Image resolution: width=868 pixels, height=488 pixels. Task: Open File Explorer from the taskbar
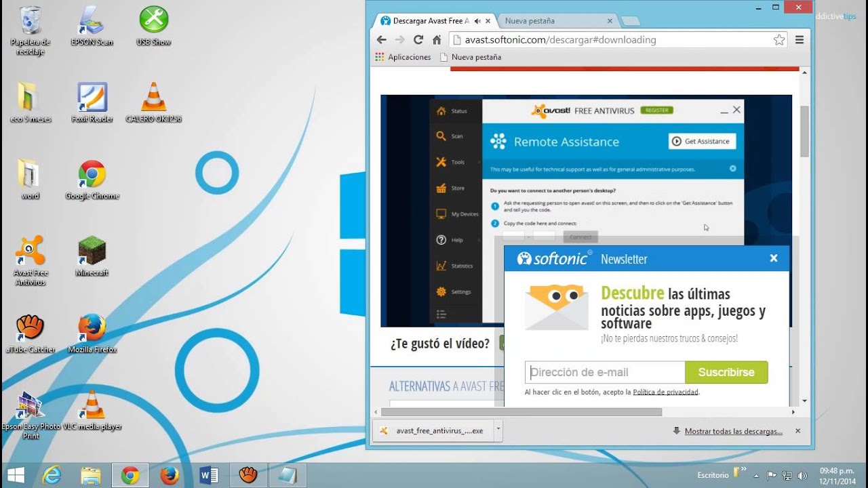[91, 475]
